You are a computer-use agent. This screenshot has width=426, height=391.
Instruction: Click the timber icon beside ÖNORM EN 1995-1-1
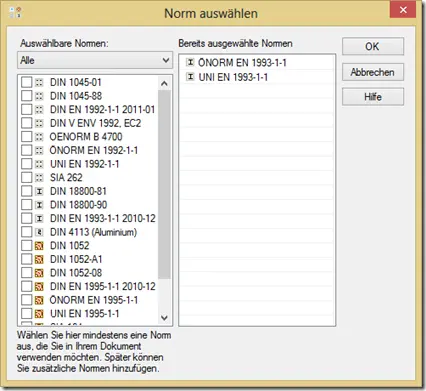coord(39,300)
